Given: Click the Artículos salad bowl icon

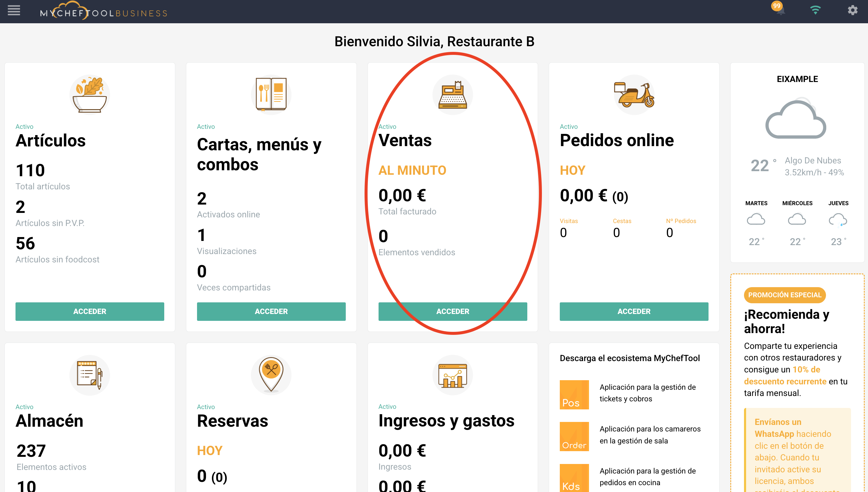Looking at the screenshot, I should [x=89, y=95].
